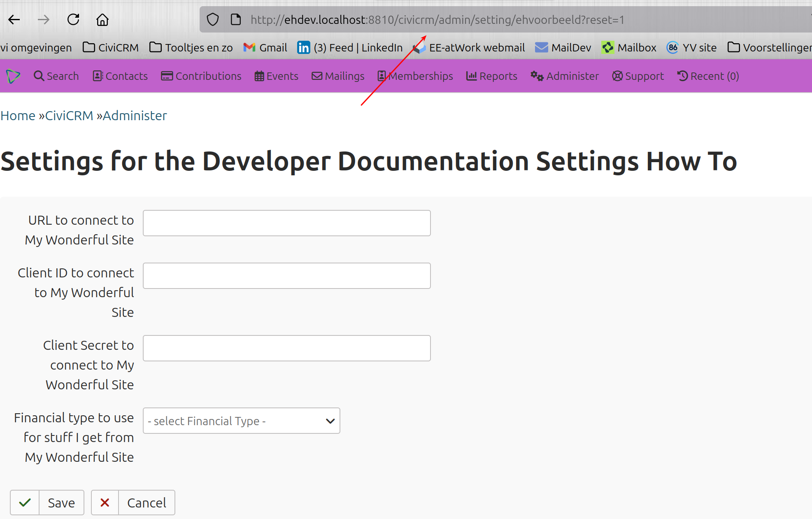Open the Mailings menu
This screenshot has width=812, height=519.
point(338,76)
